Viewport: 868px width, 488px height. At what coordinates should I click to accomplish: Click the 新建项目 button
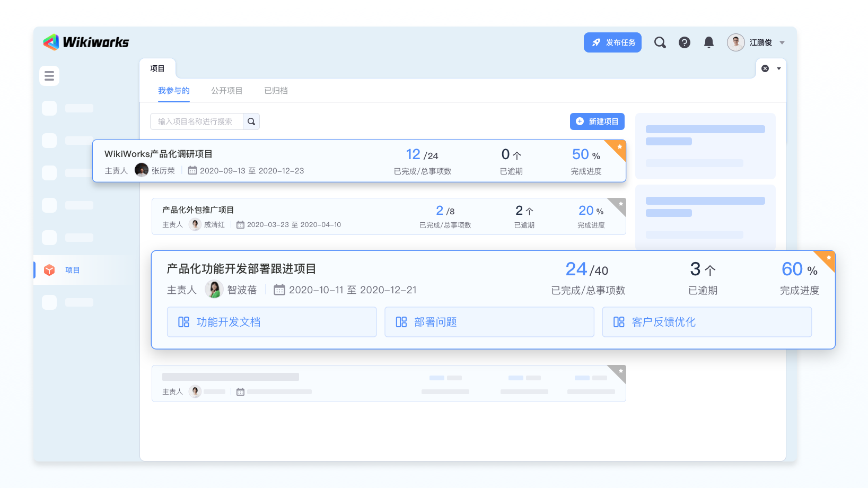point(597,121)
